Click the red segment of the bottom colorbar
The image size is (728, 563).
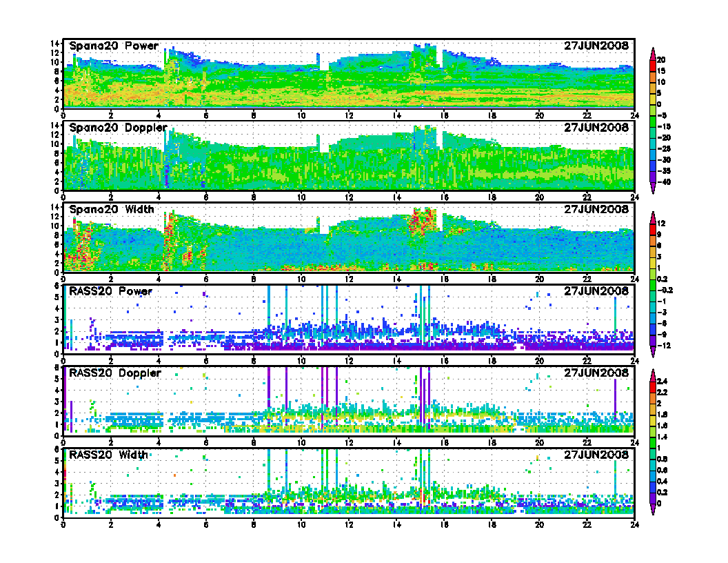652,386
